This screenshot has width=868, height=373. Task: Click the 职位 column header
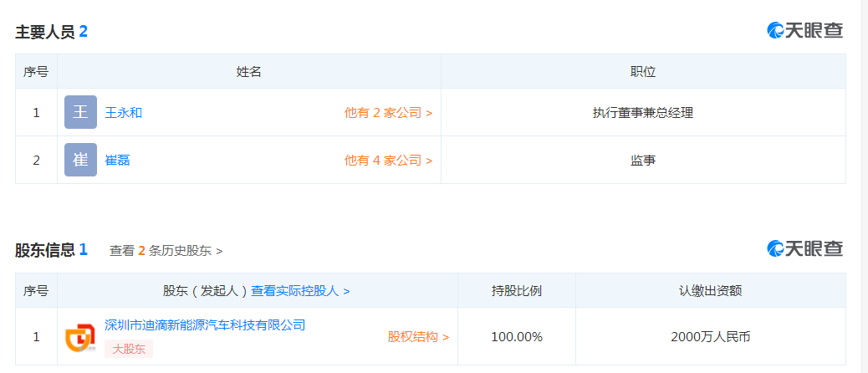pyautogui.click(x=643, y=71)
